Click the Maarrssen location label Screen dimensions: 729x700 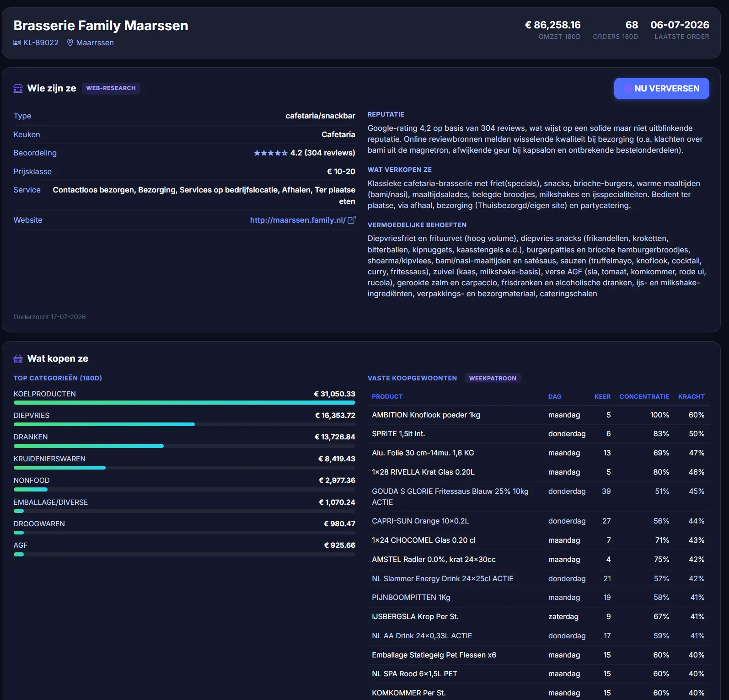[x=95, y=43]
